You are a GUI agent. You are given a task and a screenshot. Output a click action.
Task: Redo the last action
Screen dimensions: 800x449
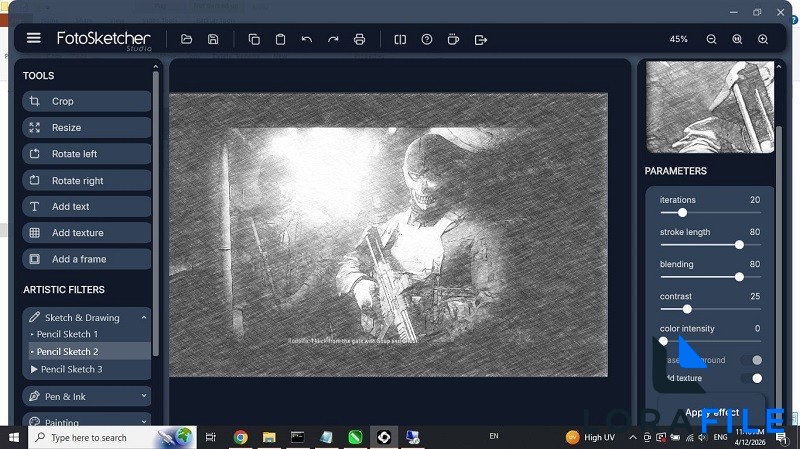pyautogui.click(x=333, y=39)
